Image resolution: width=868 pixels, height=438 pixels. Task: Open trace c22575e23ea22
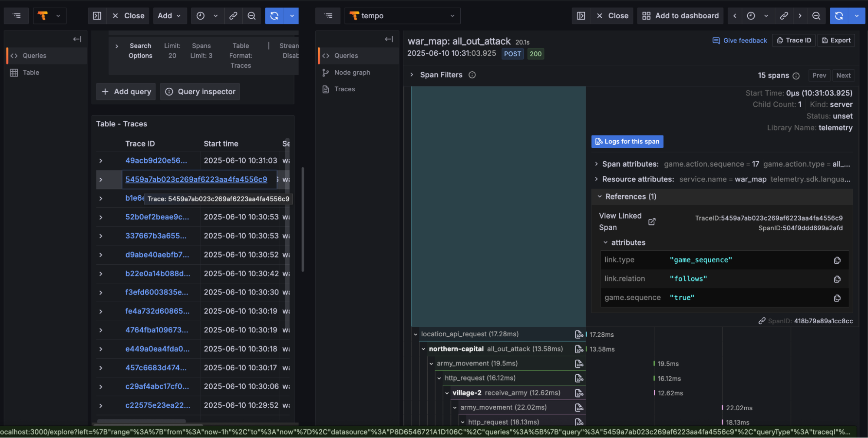(158, 405)
